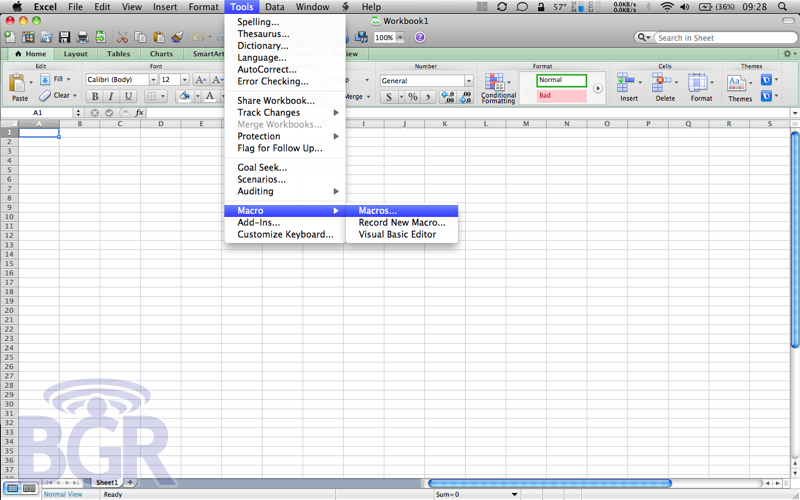Switch to the Tables ribbon tab
Image resolution: width=800 pixels, height=500 pixels.
[118, 54]
